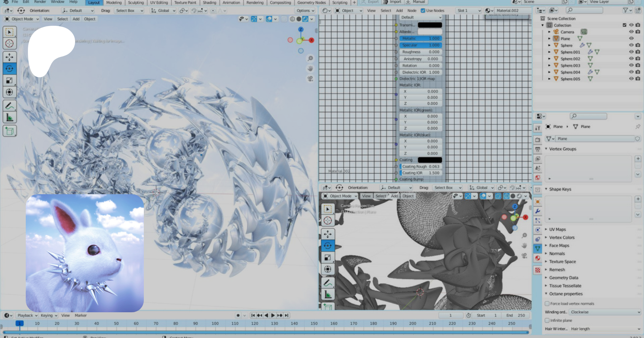This screenshot has height=338, width=644.
Task: Select the Cursor tool in main viewport toolbar
Action: [10, 44]
